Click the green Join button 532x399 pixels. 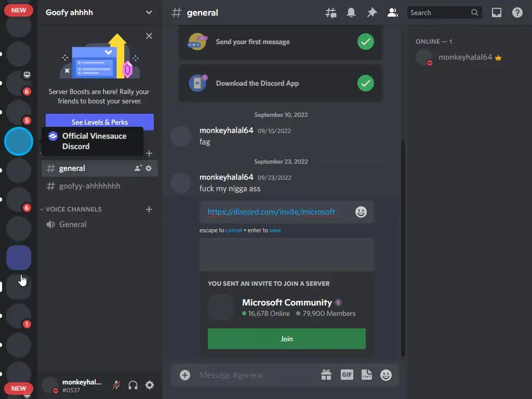[x=287, y=339]
